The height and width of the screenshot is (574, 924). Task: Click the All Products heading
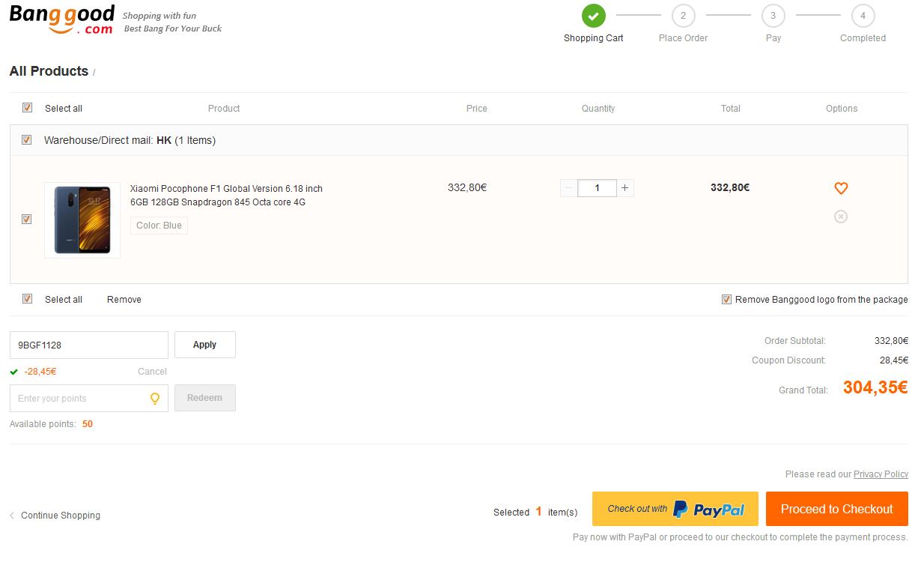[x=49, y=71]
